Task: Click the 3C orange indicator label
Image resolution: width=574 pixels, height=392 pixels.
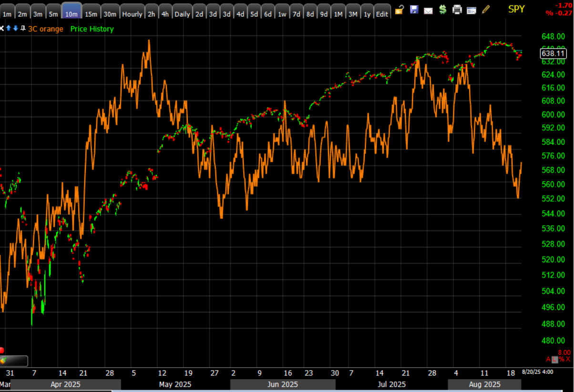Action: point(46,29)
